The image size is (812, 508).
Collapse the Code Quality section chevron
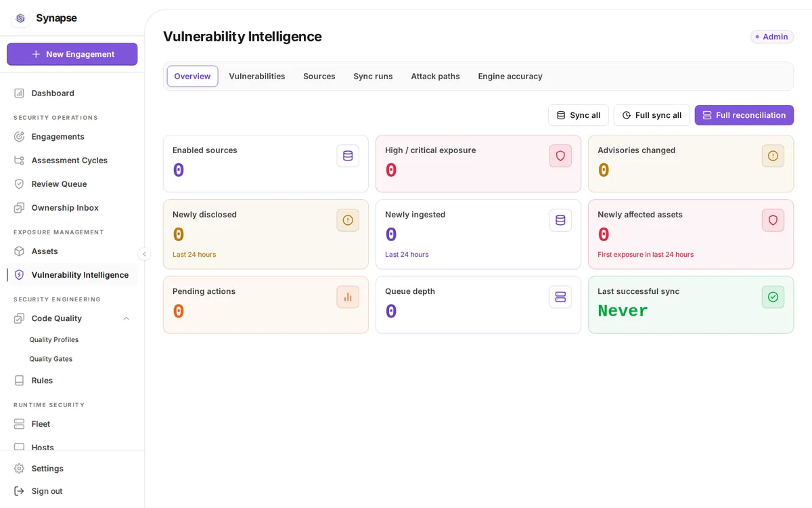coord(126,318)
